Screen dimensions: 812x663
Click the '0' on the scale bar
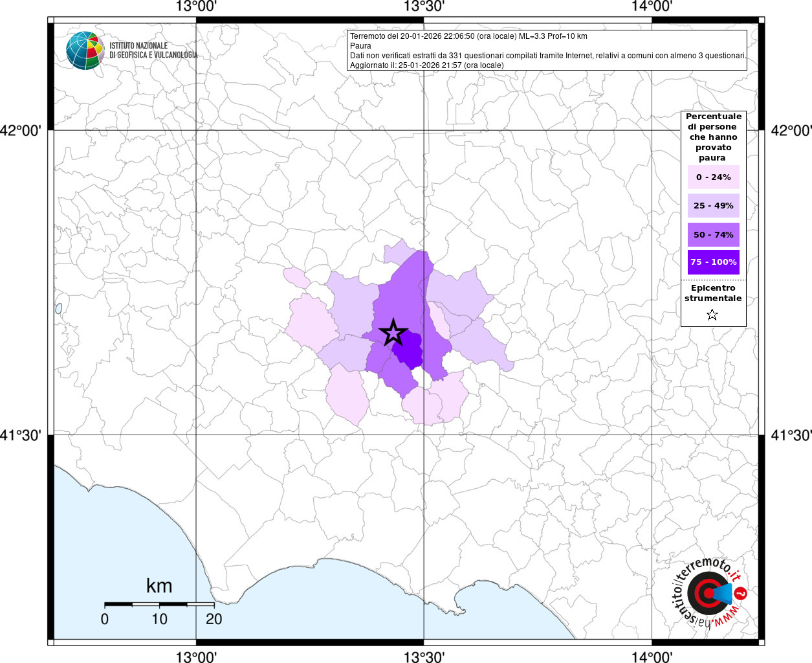(105, 619)
